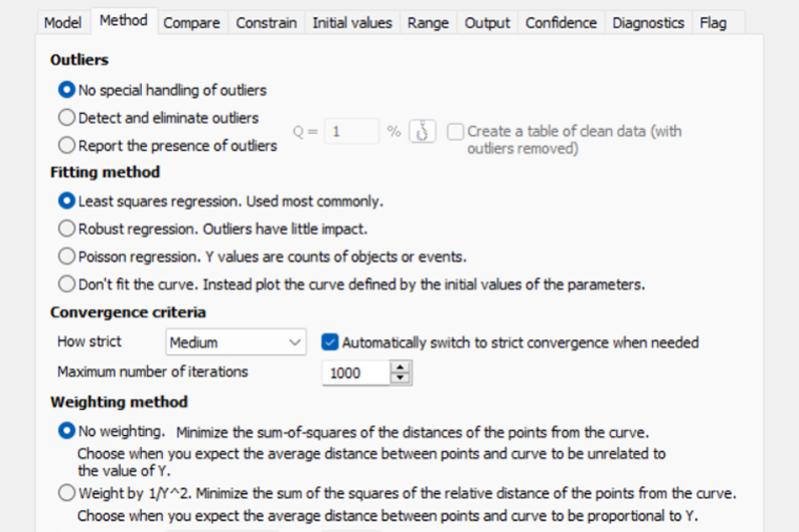Uncheck automatically switch to strict convergence
The image size is (799, 532).
point(330,342)
